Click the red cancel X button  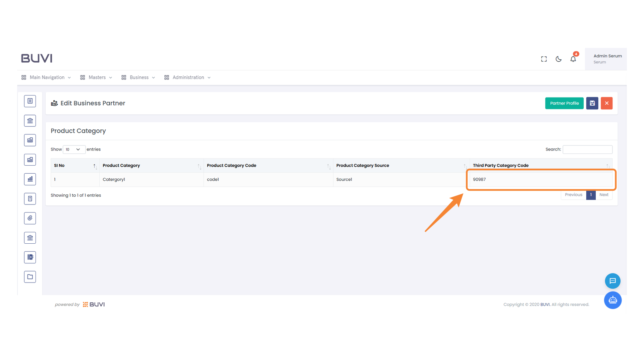(x=606, y=103)
